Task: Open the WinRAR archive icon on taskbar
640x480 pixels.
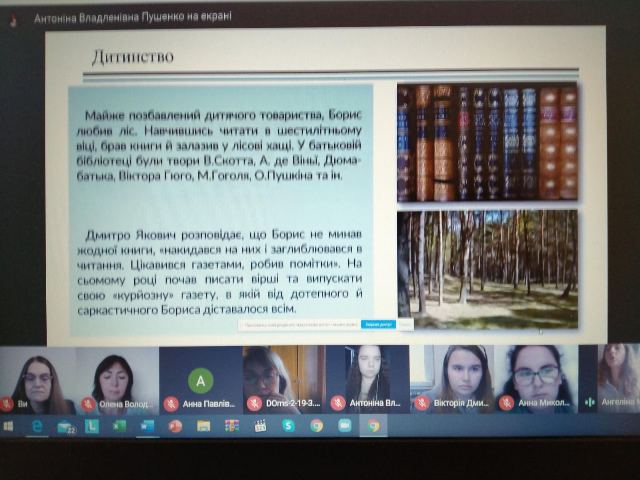Action: coord(231,426)
